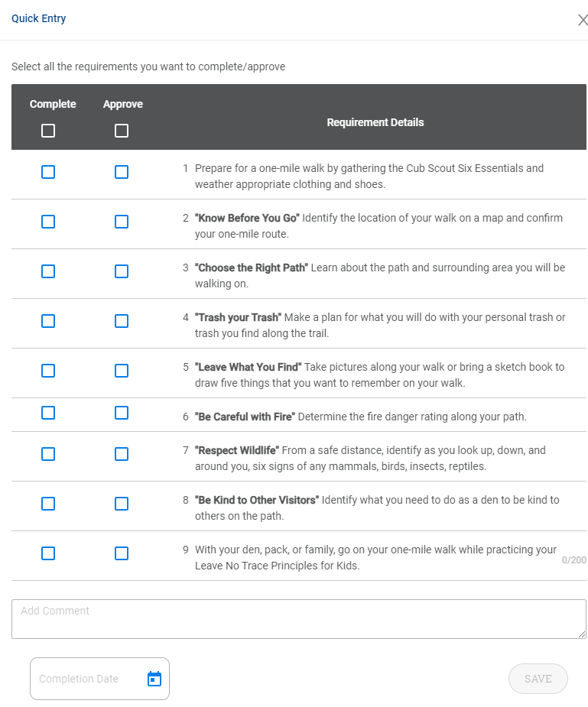This screenshot has width=588, height=707.
Task: Click the Quick Entry title
Action: (x=39, y=18)
